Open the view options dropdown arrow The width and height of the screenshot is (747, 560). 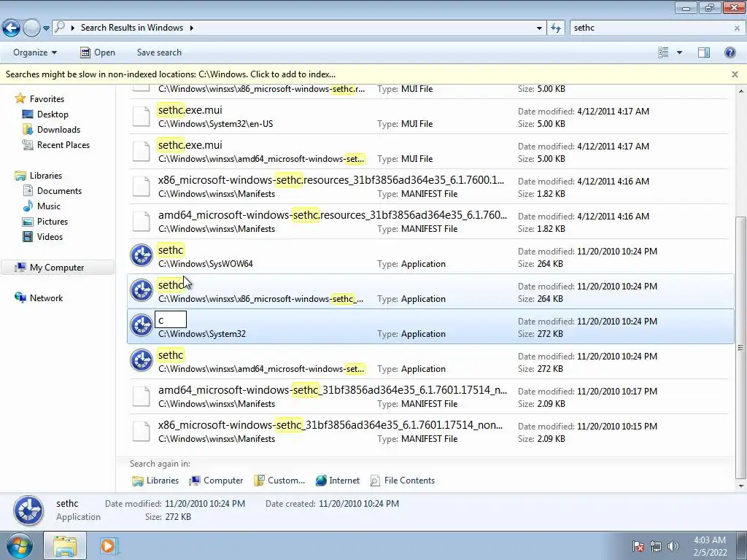679,52
